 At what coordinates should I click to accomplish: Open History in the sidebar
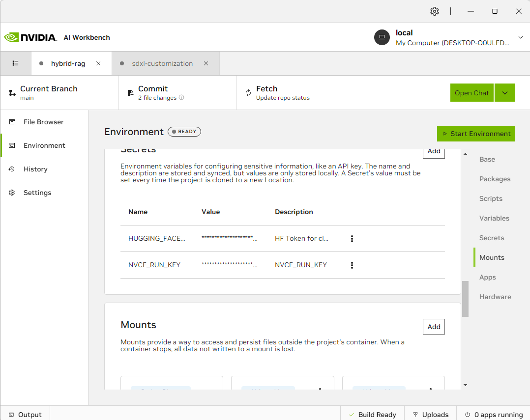coord(35,169)
